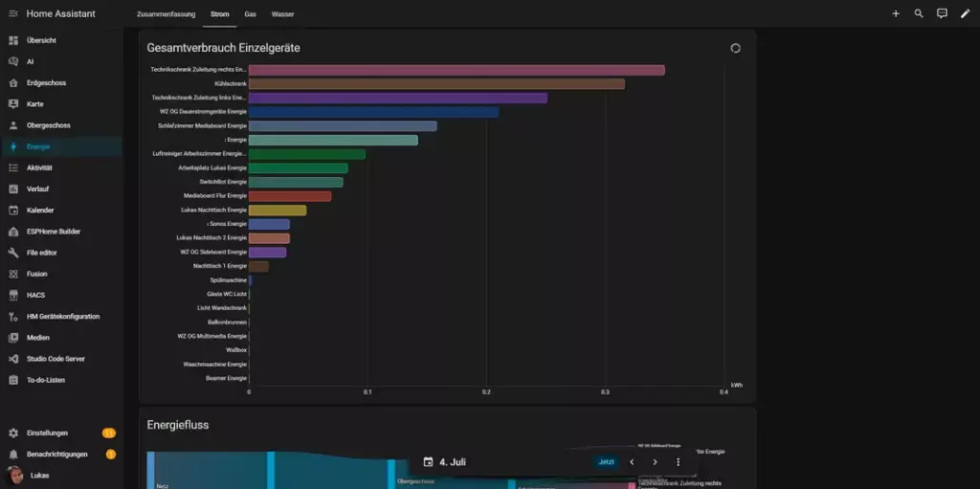Screen dimensions: 980x489
Task: Switch to the Gas tab
Action: click(250, 13)
